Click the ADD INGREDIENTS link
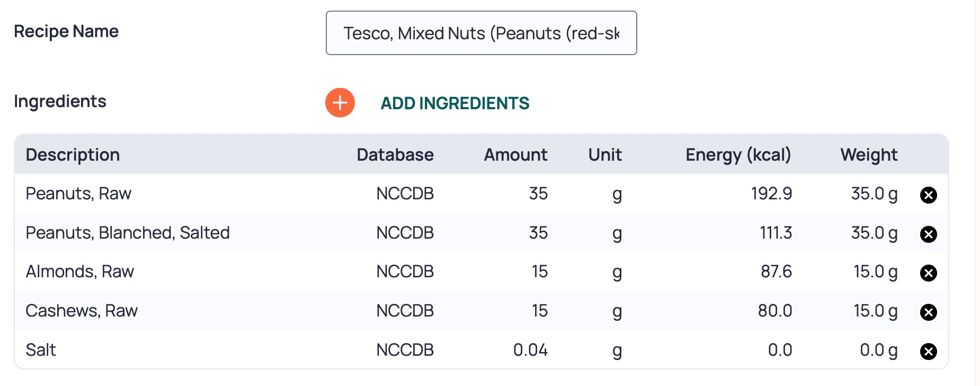Viewport: 980px width, 386px height. [455, 103]
